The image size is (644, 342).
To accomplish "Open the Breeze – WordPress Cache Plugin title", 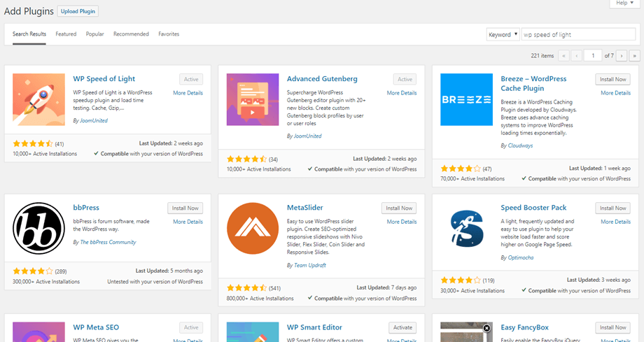I will [x=533, y=83].
